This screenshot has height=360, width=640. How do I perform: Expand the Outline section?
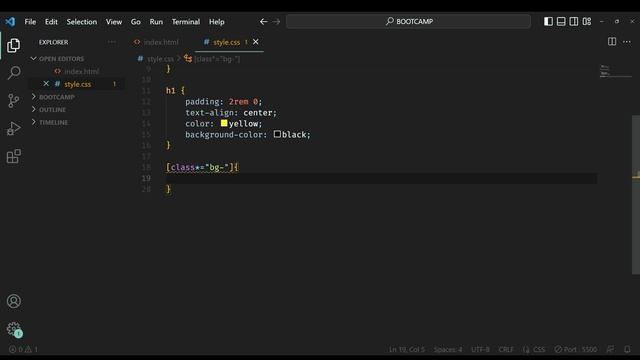coord(52,109)
